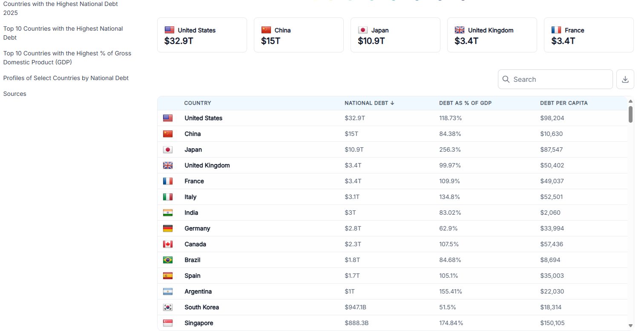Image resolution: width=644 pixels, height=331 pixels.
Task: Go to Profiles of Select Countries section
Action: coord(66,78)
